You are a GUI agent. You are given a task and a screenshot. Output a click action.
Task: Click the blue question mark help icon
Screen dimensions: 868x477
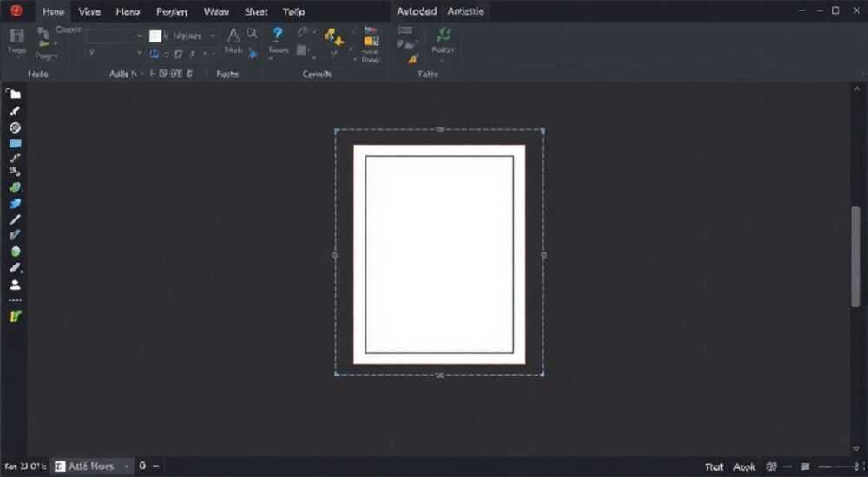click(278, 34)
